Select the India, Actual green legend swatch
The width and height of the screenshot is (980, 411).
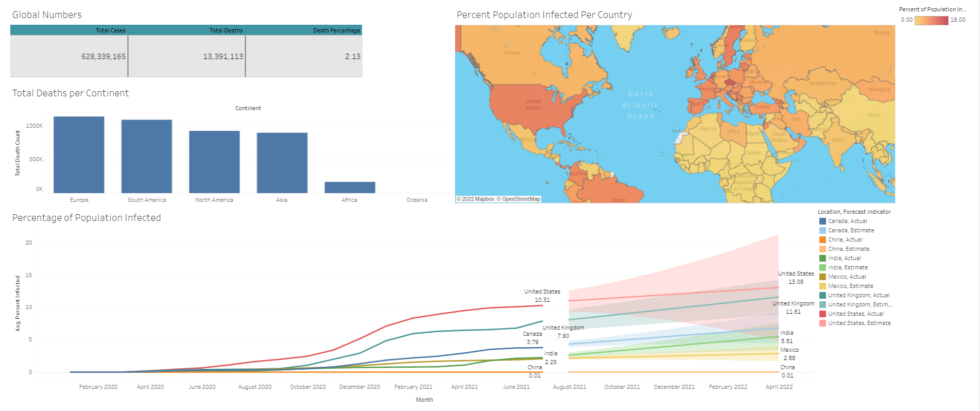[x=822, y=259]
